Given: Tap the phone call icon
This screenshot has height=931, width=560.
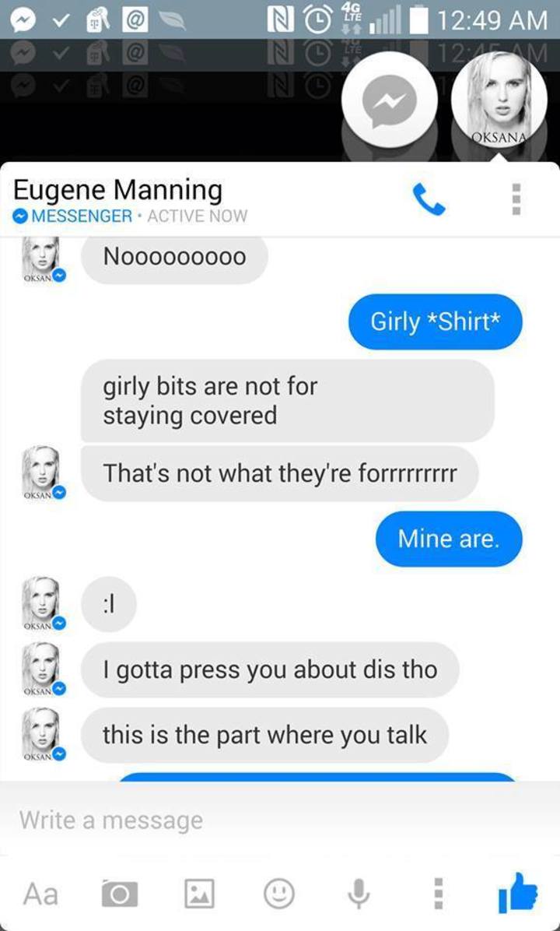Looking at the screenshot, I should click(429, 199).
